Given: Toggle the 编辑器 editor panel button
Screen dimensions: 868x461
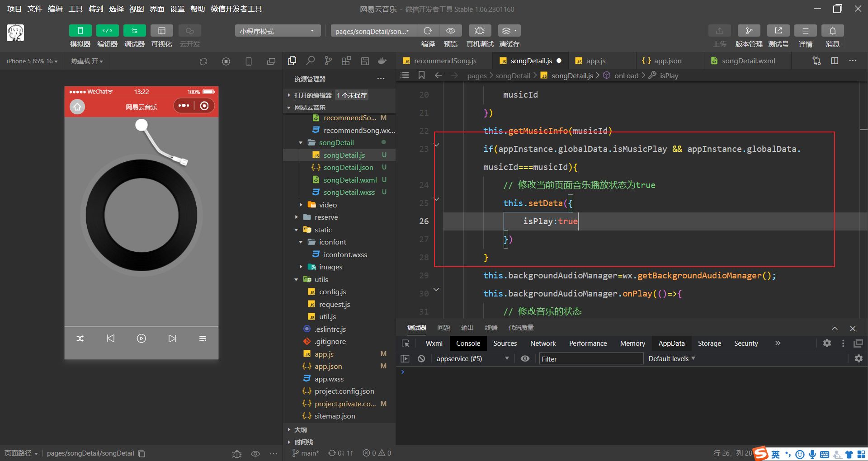Looking at the screenshot, I should coord(107,31).
